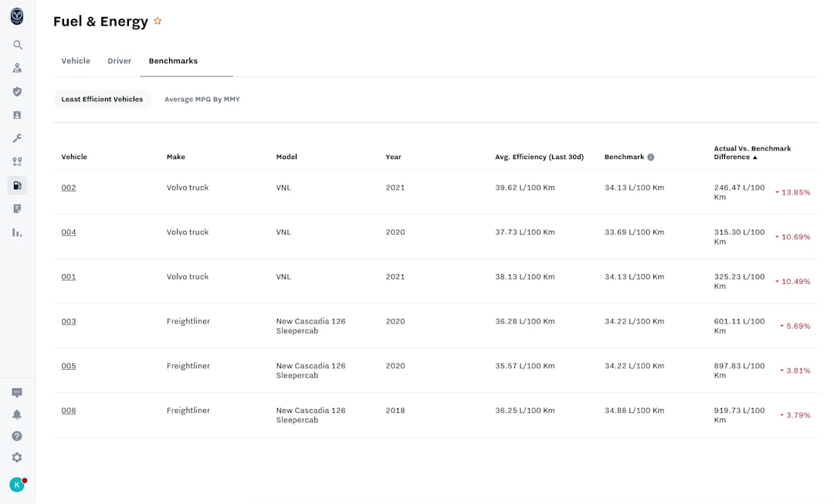Open the safety shield sidebar icon
This screenshot has height=504, width=834.
[x=17, y=91]
